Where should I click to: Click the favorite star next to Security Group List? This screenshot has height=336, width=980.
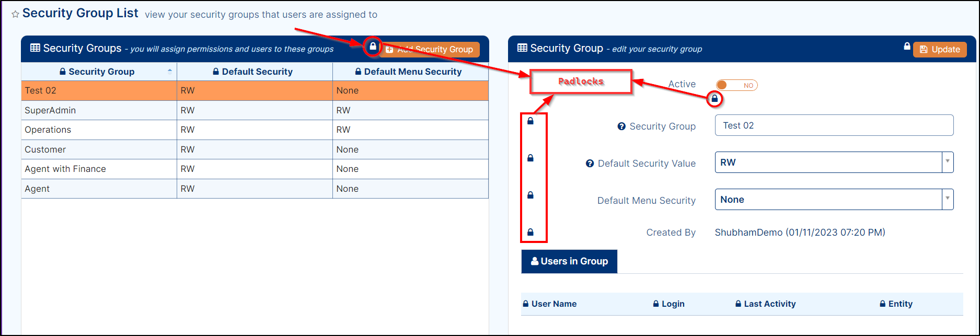pyautogui.click(x=15, y=15)
